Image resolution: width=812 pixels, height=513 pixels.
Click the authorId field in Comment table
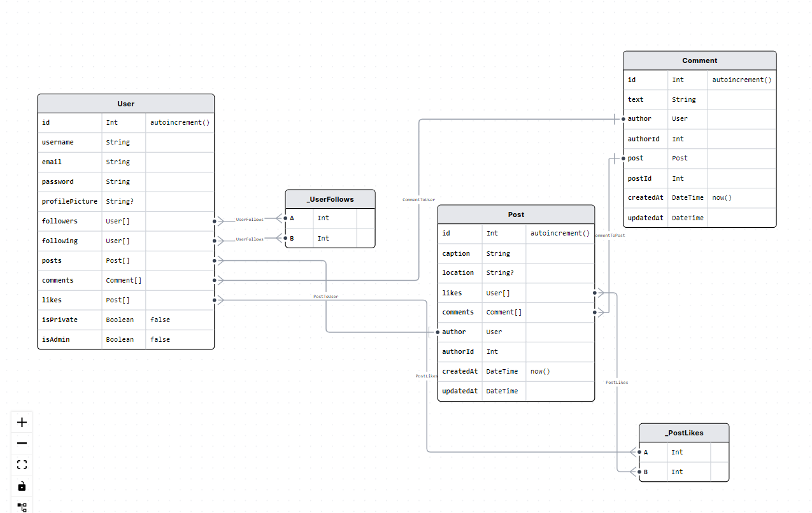click(643, 139)
